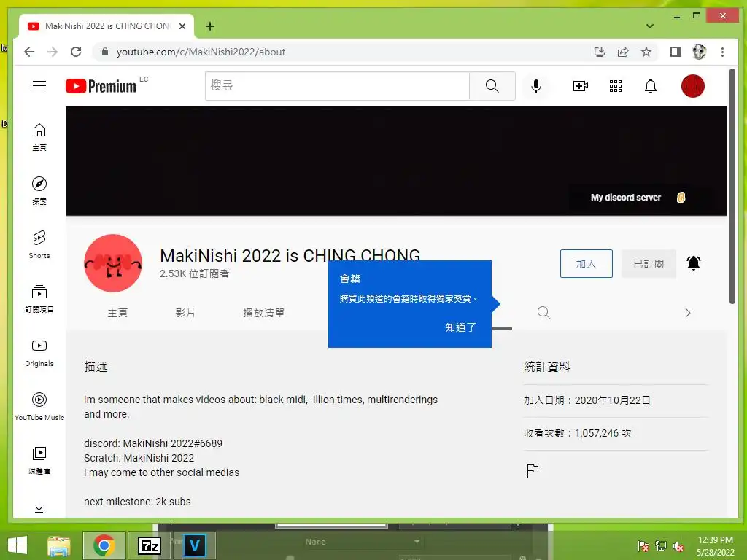Go to Home in sidebar
The width and height of the screenshot is (747, 560).
[39, 136]
